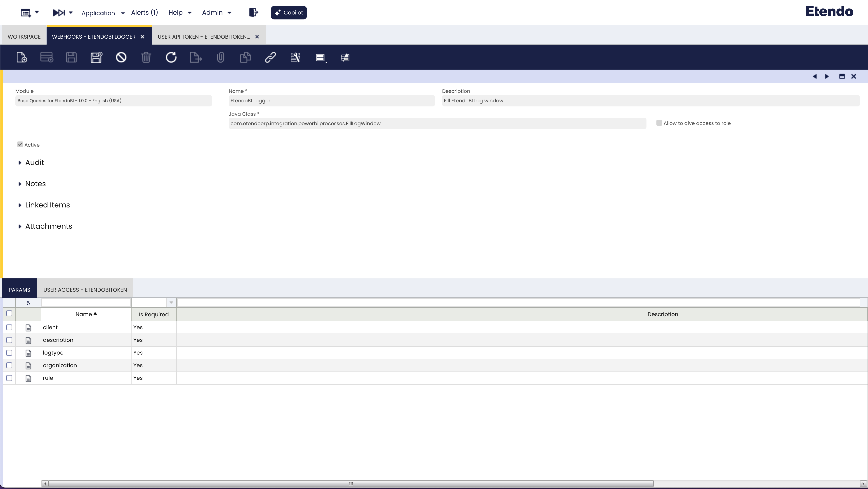The width and height of the screenshot is (868, 489).
Task: Click the scrollbar left arrow
Action: pos(45,484)
